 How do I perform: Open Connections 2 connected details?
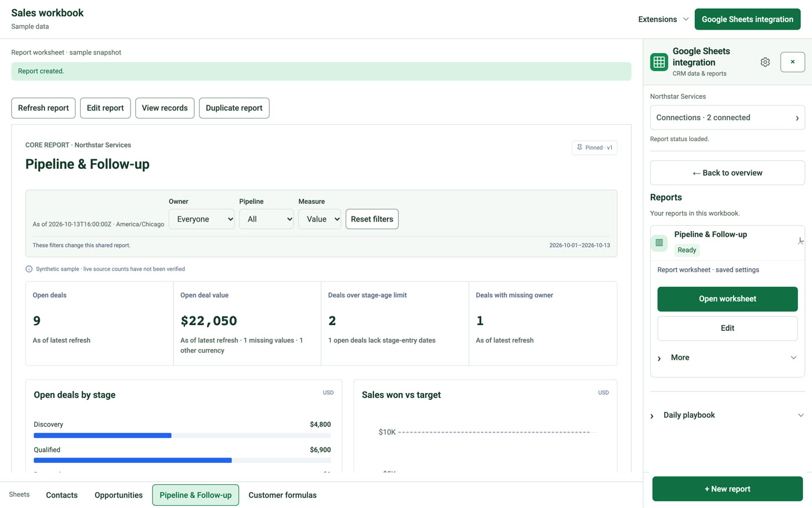(727, 117)
